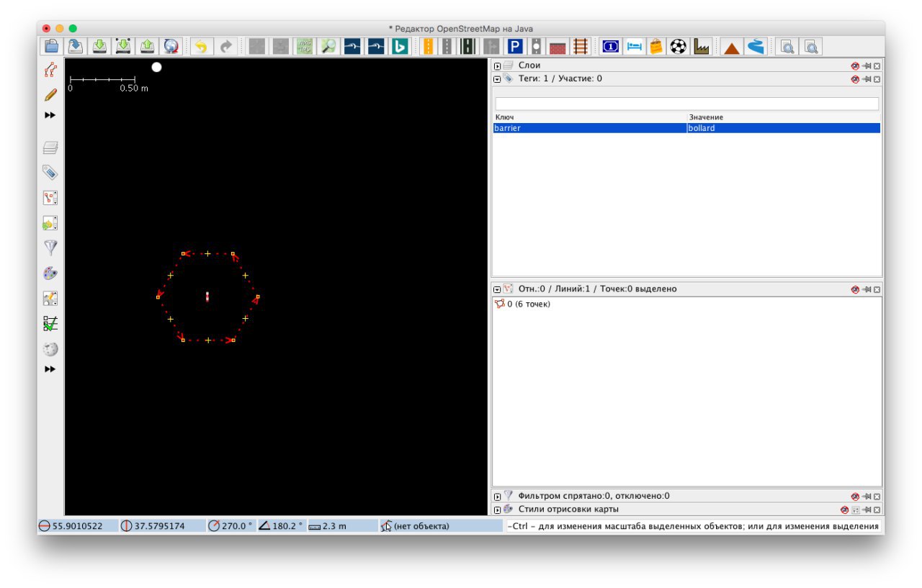Select the hotel bed preset icon
This screenshot has width=922, height=588.
tap(634, 46)
